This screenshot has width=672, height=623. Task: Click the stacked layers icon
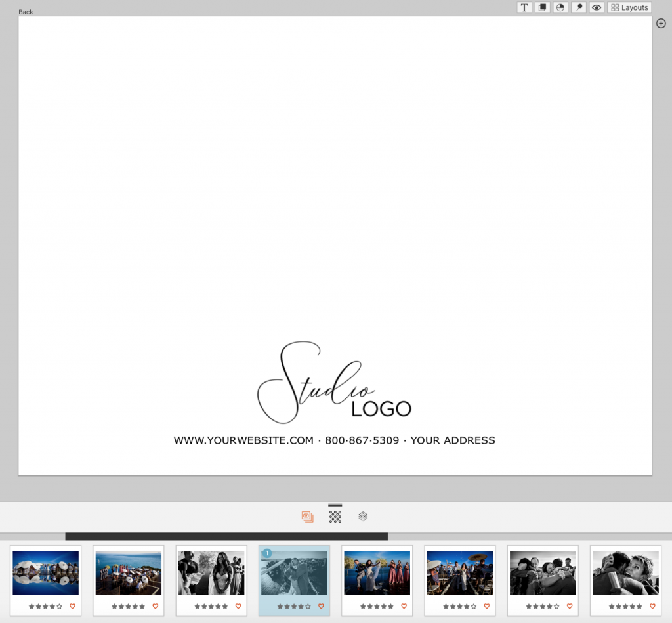(363, 516)
